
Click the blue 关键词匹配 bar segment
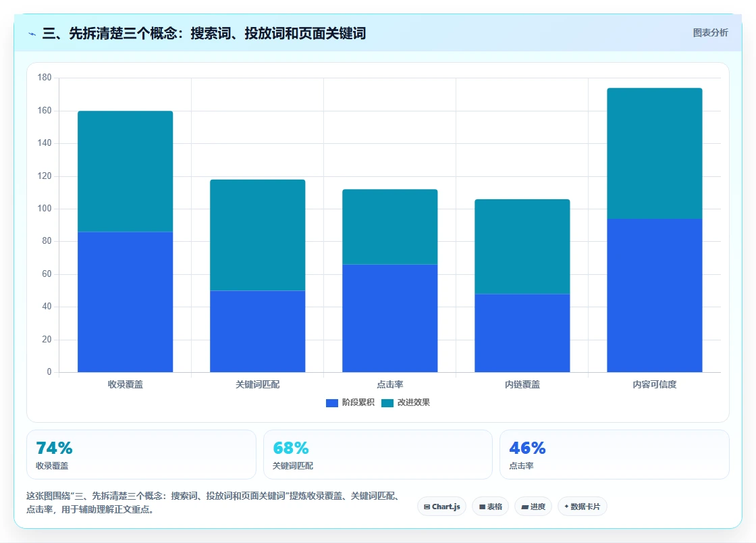[x=257, y=332]
